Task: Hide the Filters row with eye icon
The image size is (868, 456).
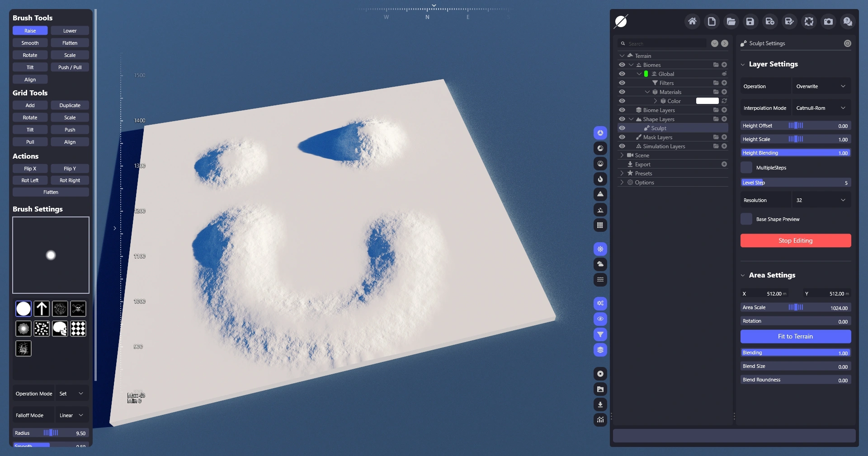Action: pyautogui.click(x=622, y=83)
